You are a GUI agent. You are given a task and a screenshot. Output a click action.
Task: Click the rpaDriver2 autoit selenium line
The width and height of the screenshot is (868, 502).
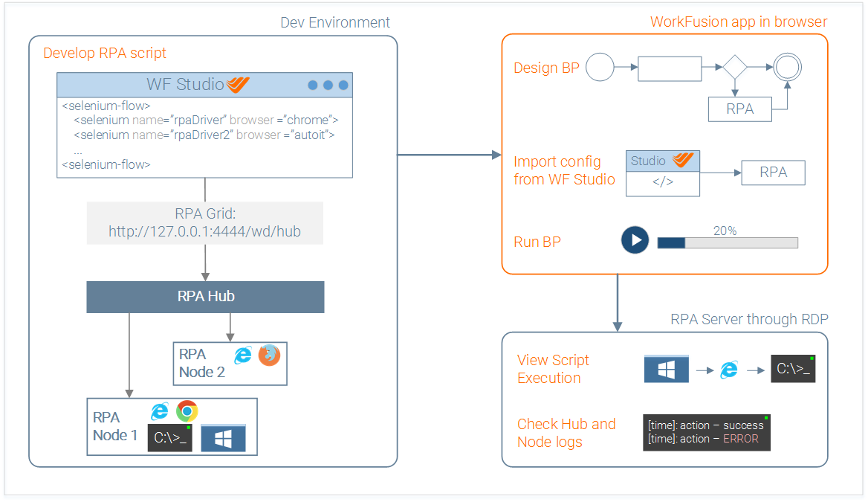pos(204,135)
